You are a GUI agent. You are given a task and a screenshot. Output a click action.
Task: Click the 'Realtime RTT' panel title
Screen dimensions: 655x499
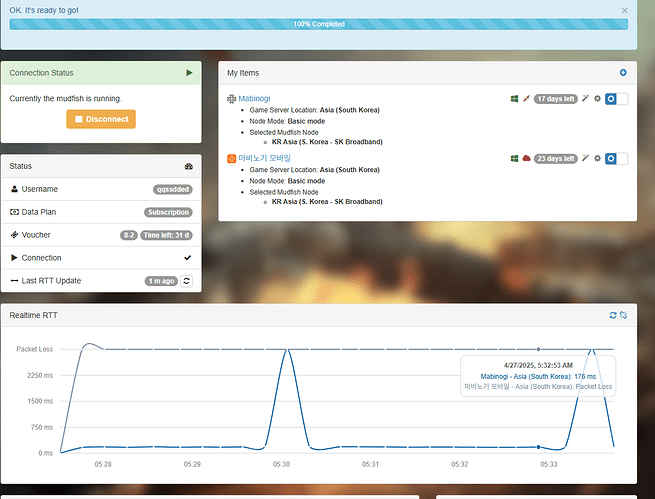point(33,315)
